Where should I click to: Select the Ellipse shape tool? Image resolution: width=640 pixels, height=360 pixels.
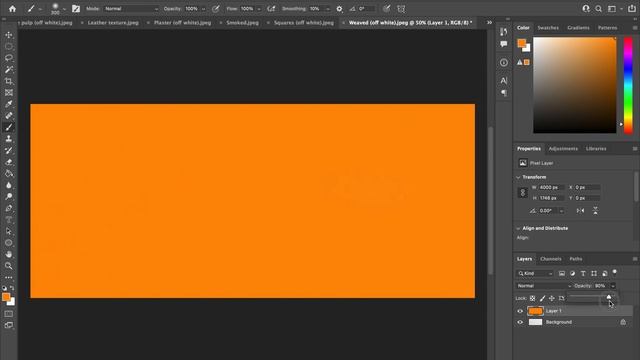click(9, 243)
